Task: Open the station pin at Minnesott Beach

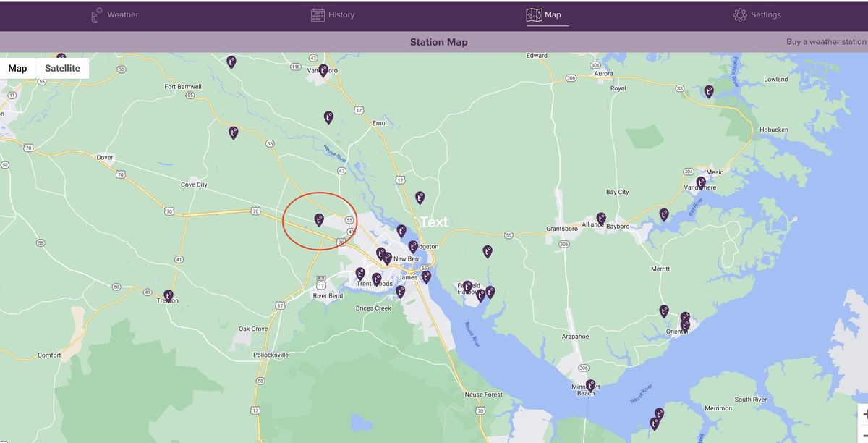Action: point(591,385)
